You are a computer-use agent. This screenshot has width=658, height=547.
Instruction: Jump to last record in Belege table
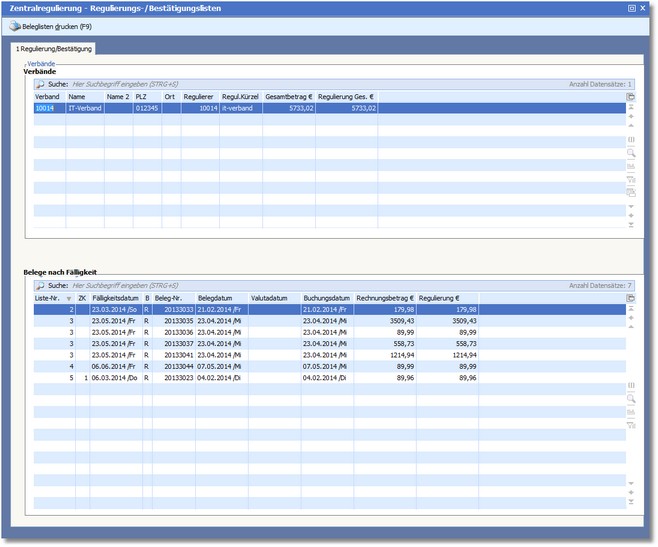coord(631,503)
